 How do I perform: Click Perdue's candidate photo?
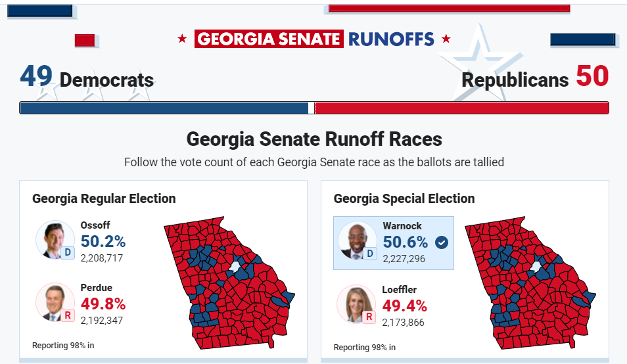click(55, 302)
